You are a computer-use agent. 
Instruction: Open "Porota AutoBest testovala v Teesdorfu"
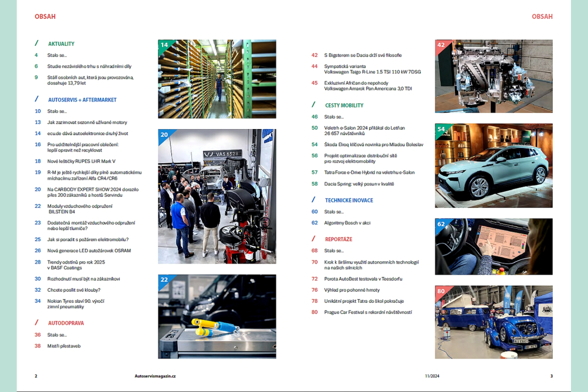[363, 279]
